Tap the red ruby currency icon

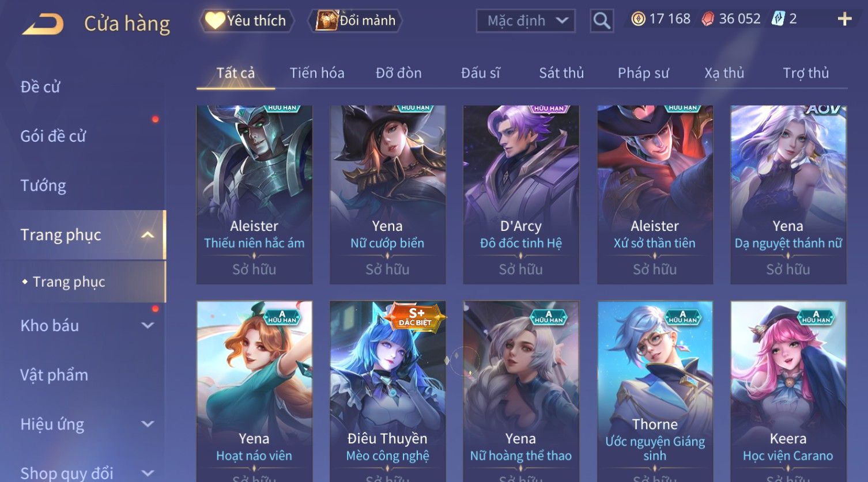click(707, 19)
